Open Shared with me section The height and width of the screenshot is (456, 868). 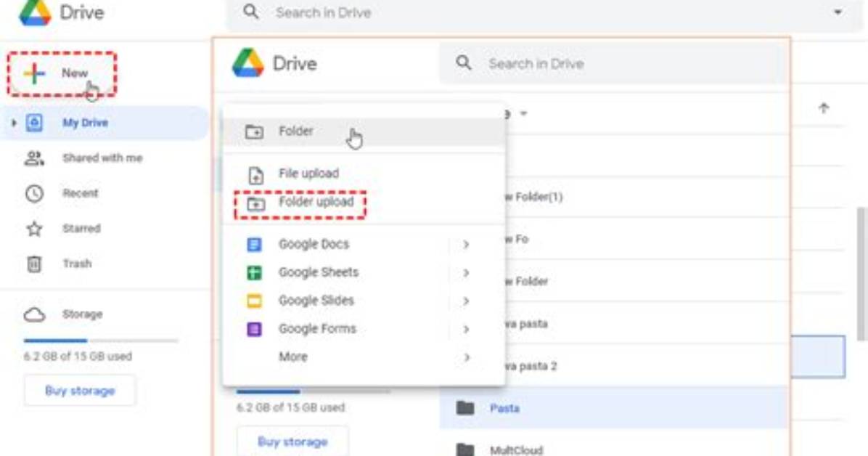coord(102,158)
